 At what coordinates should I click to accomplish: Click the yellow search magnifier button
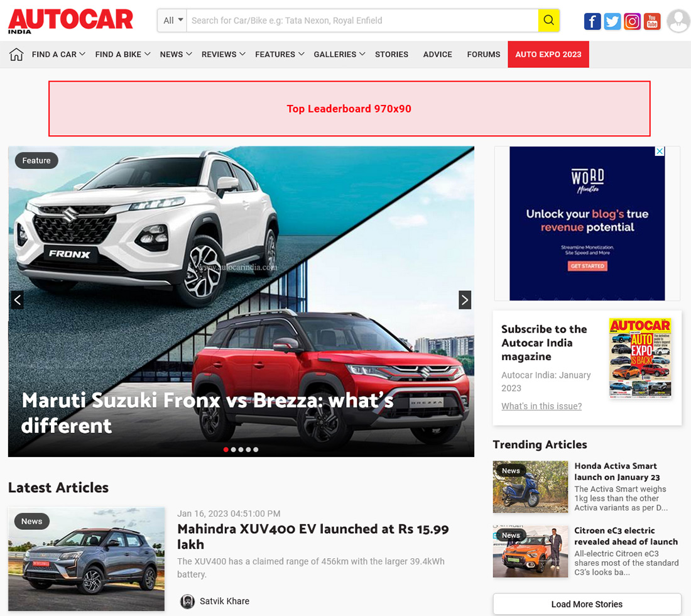[548, 20]
